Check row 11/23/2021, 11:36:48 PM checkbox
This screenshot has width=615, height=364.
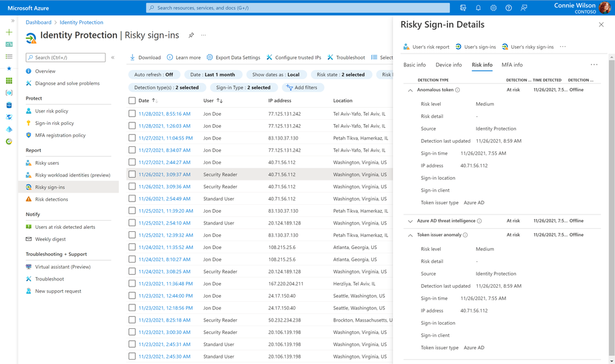132,283
